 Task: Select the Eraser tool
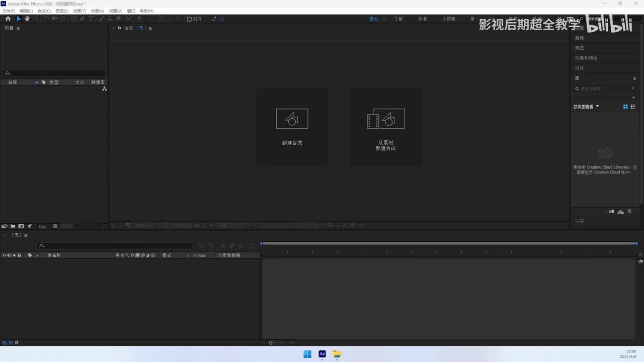(118, 19)
